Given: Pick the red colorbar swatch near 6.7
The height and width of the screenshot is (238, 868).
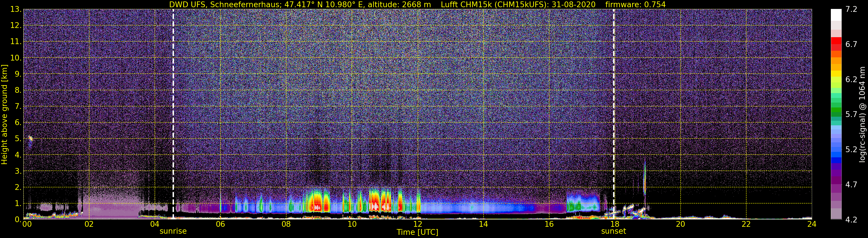Looking at the screenshot, I should [836, 41].
